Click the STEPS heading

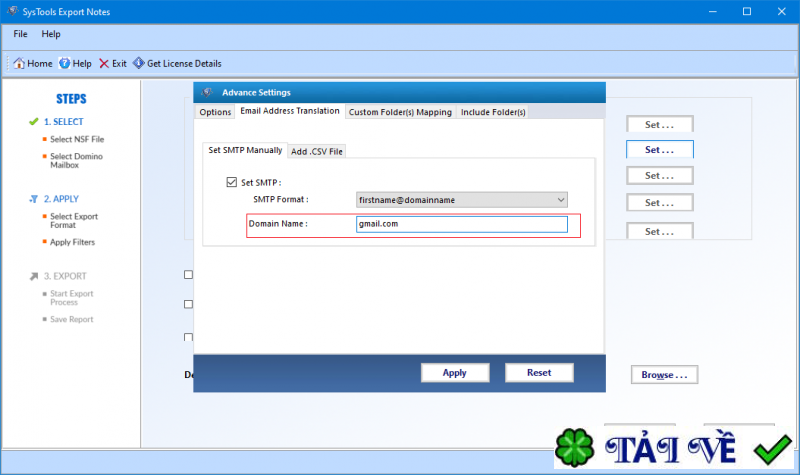71,98
